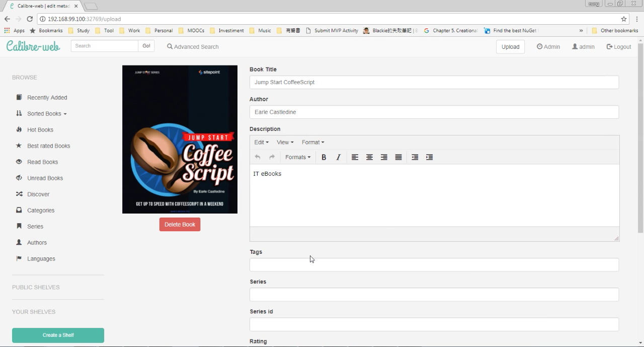Open the Other bookmarks folder
This screenshot has width=644, height=347.
615,31
